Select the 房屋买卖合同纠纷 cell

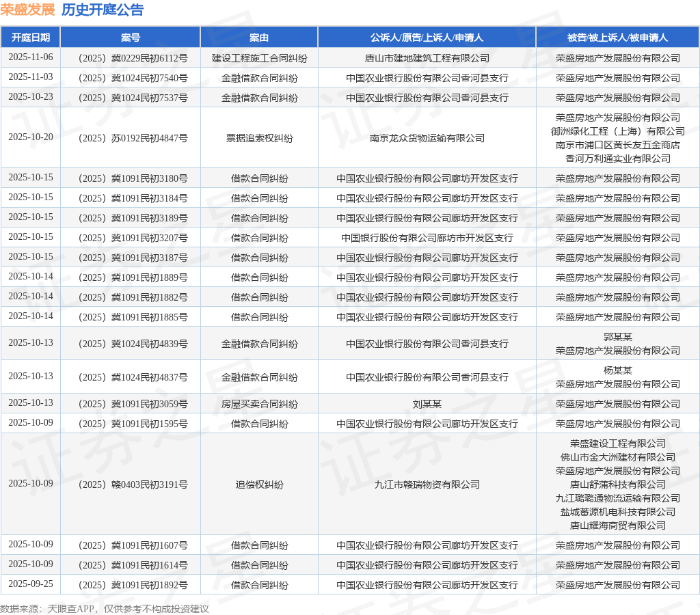click(x=259, y=404)
